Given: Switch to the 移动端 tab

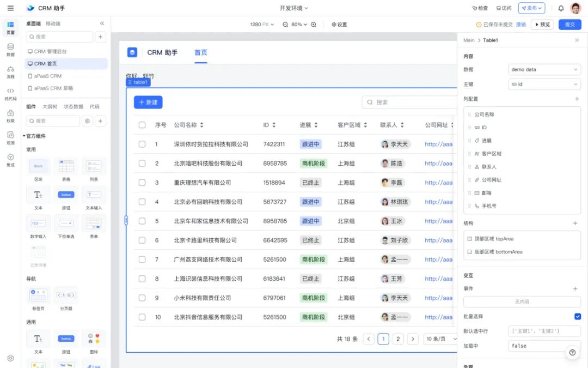Looking at the screenshot, I should 53,23.
